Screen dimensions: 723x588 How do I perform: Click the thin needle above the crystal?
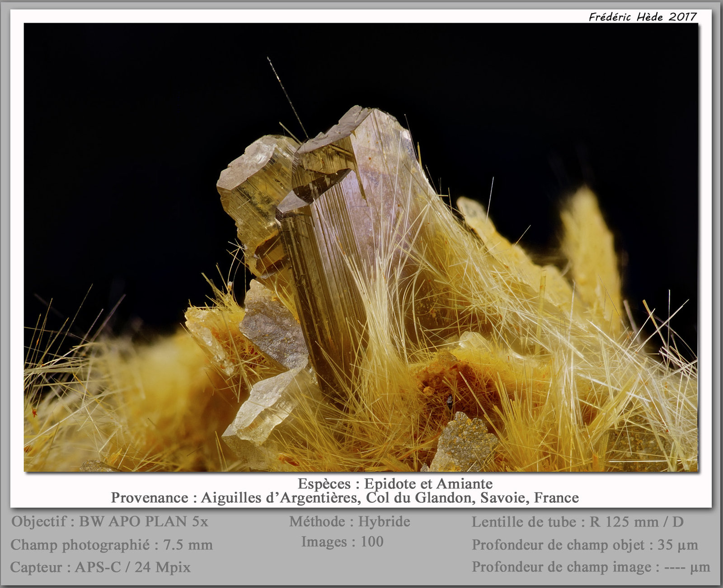click(x=287, y=98)
